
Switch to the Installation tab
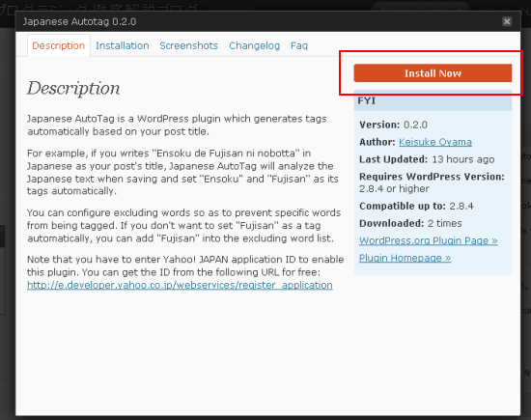click(x=123, y=45)
